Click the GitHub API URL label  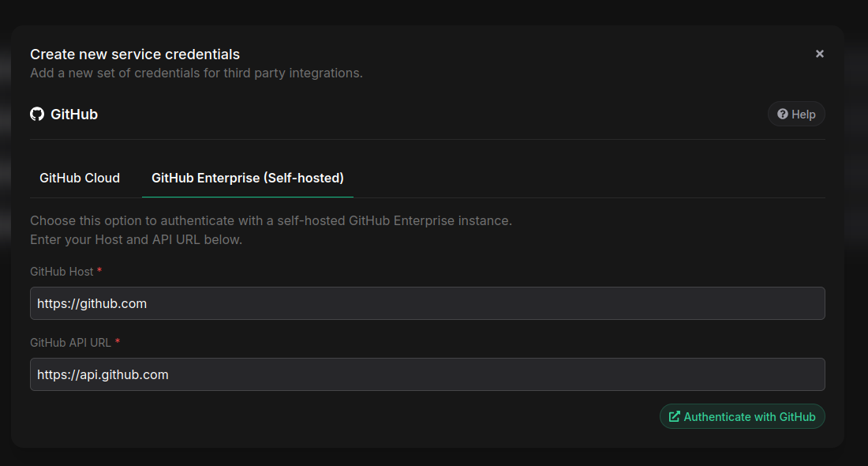(70, 343)
